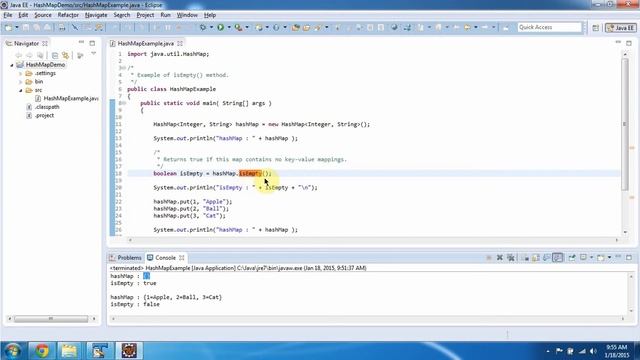
Task: Click the Open Web Browser globe icon
Action: point(394,27)
